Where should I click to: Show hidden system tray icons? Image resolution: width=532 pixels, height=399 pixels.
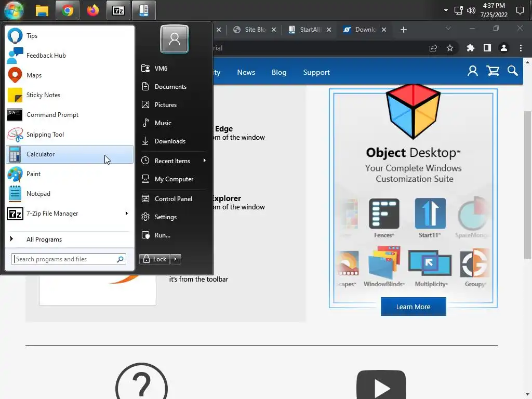click(x=446, y=10)
